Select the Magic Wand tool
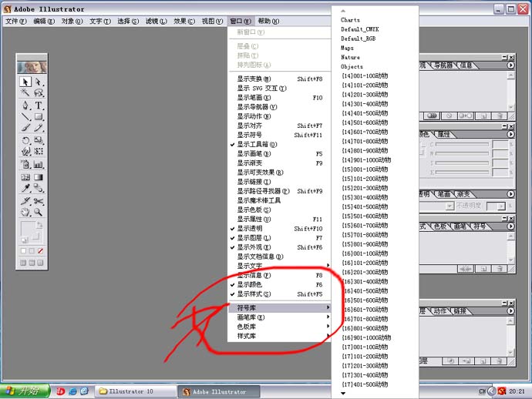532x399 pixels. [25, 92]
